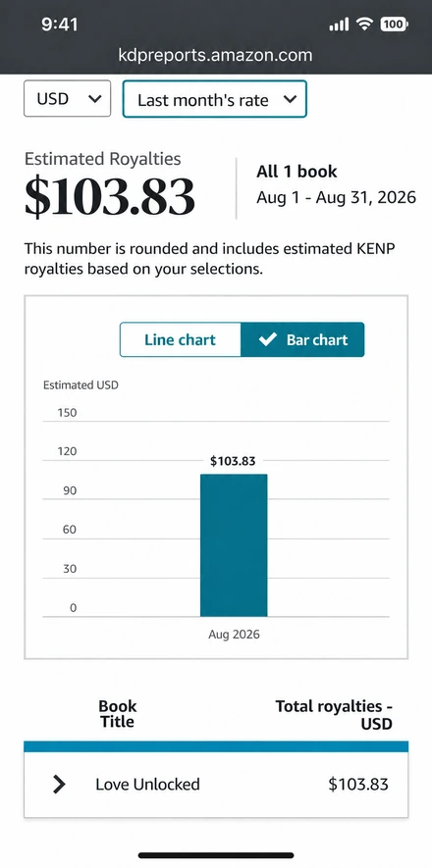This screenshot has width=432, height=868.
Task: Expand the Love Unlocked book row
Action: pos(216,784)
